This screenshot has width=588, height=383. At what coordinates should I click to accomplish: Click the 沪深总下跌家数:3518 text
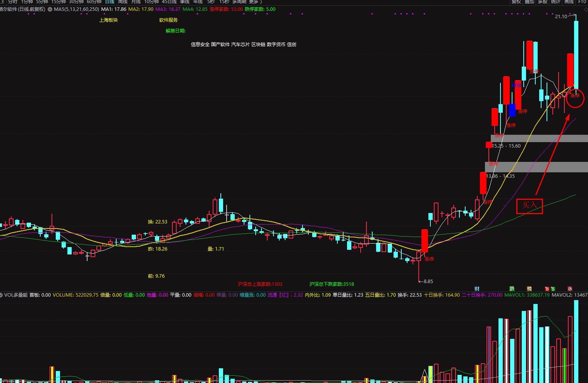tap(332, 284)
